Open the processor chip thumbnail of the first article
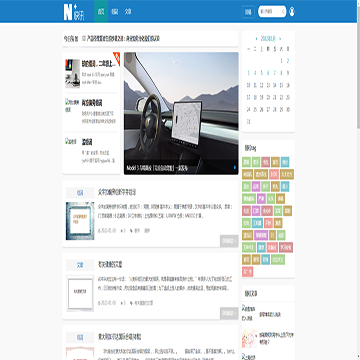 [80, 221]
